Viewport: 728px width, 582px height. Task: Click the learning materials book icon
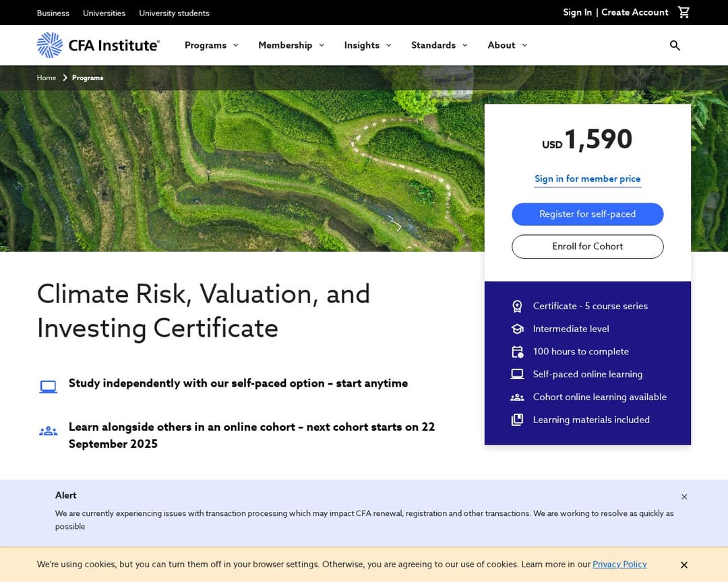(x=517, y=419)
